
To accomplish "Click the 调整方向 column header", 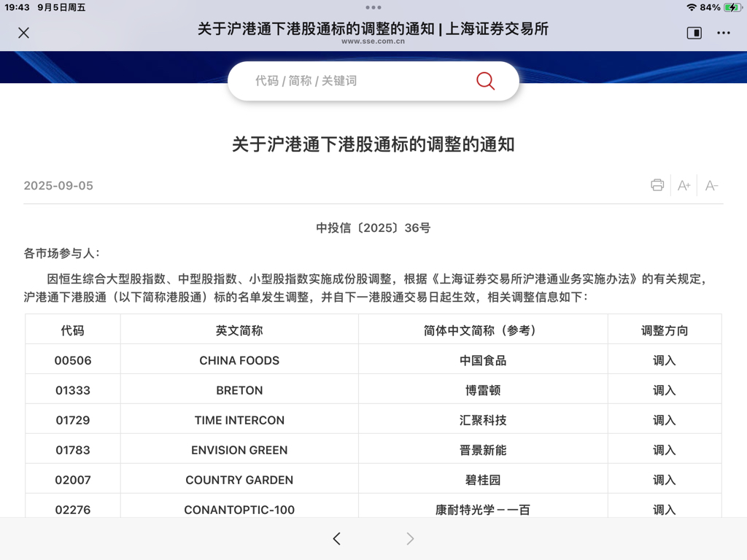I will point(664,330).
